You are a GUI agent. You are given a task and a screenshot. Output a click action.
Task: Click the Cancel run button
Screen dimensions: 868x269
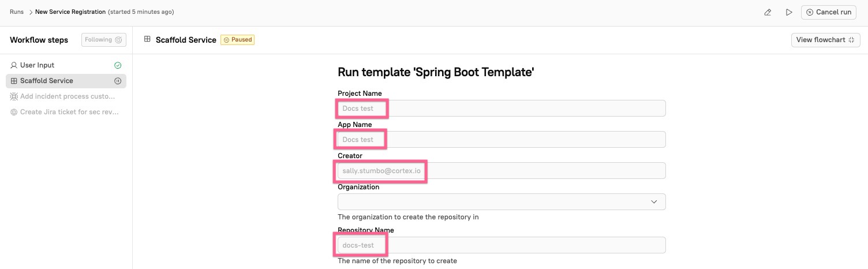[x=828, y=12]
